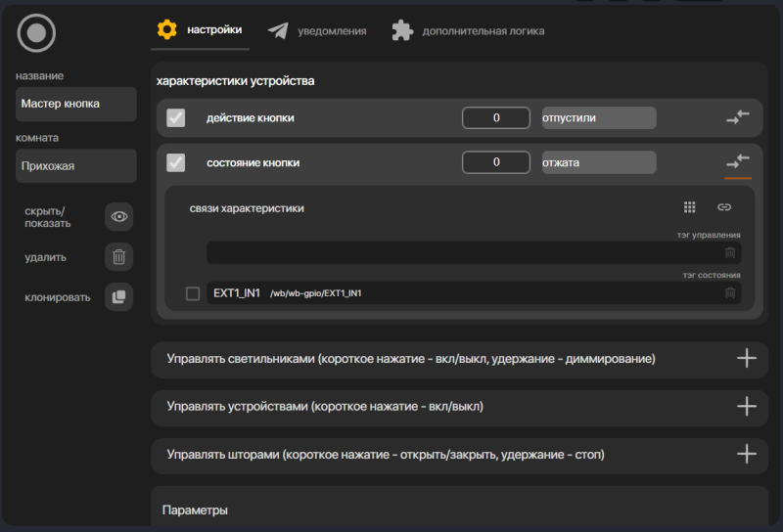Click the действие кнопки value field 0

point(496,117)
